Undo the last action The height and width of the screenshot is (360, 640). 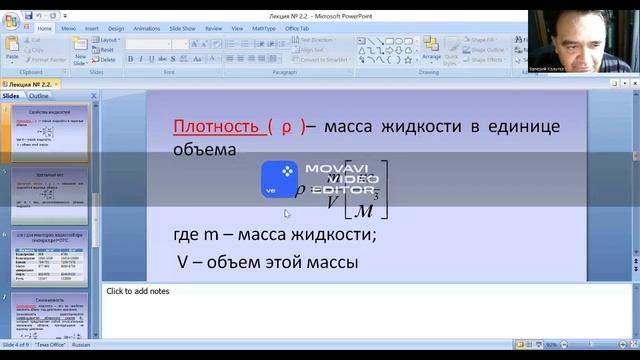tap(39, 16)
